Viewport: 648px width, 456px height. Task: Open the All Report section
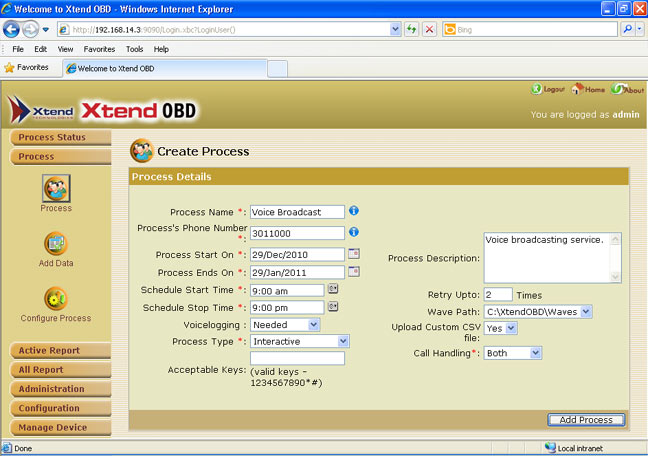[x=61, y=370]
